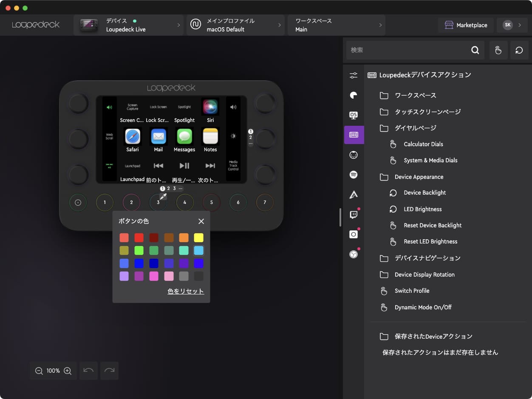The width and height of the screenshot is (532, 399).
Task: Click the eyedropper color picker tool
Action: pos(163,196)
